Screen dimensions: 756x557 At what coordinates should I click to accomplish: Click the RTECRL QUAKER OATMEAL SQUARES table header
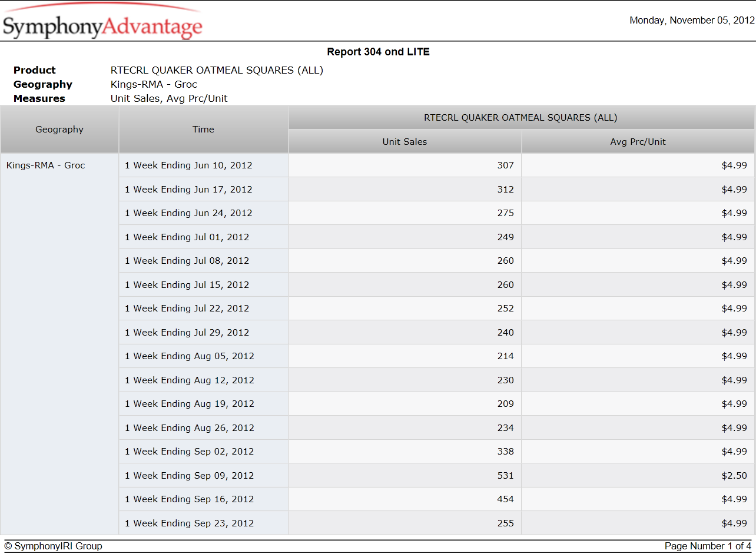tap(521, 118)
